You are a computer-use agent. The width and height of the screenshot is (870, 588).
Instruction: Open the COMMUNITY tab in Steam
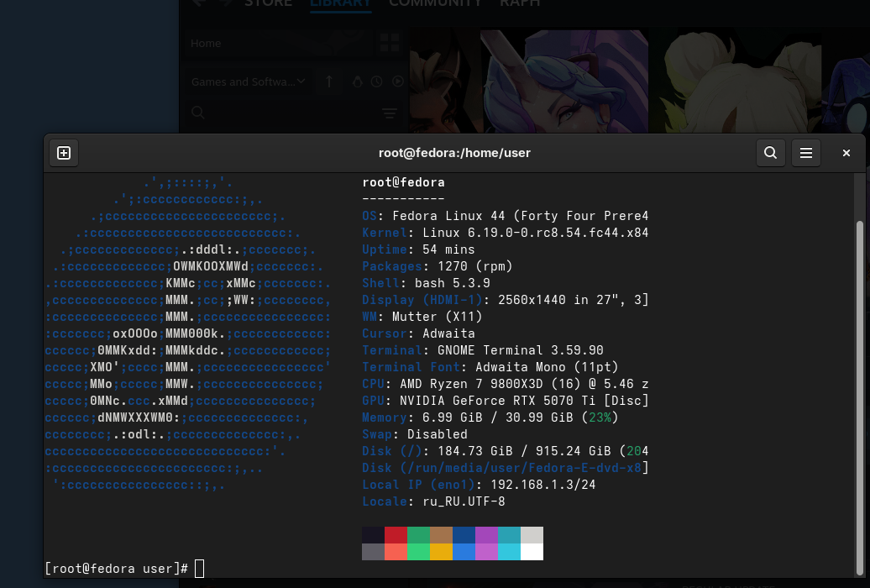coord(436,3)
